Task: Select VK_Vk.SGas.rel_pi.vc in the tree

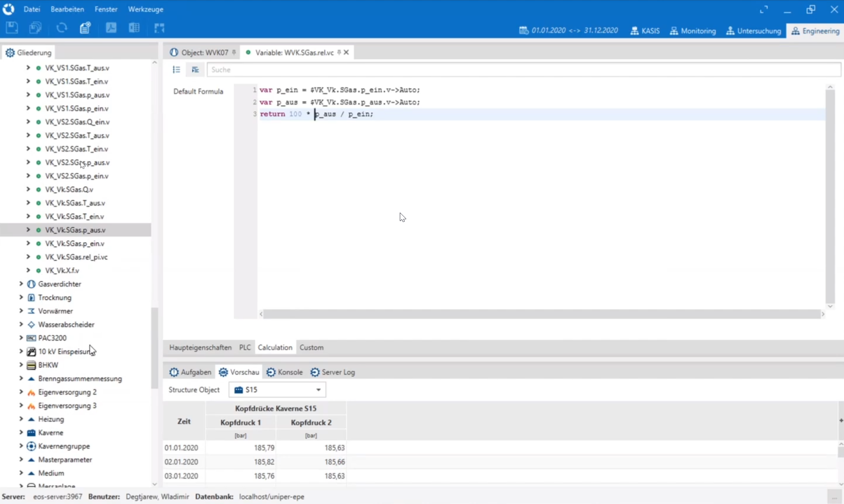Action: pyautogui.click(x=76, y=257)
